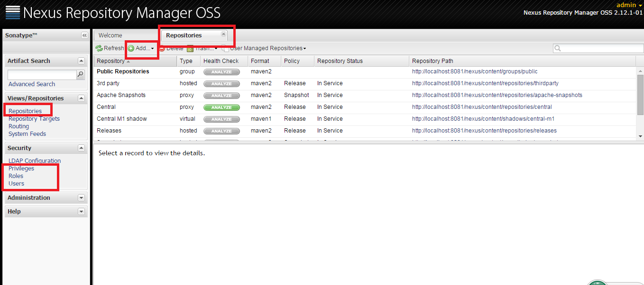Click the list scrollbar up arrow
The width and height of the screenshot is (644, 285).
(x=640, y=71)
